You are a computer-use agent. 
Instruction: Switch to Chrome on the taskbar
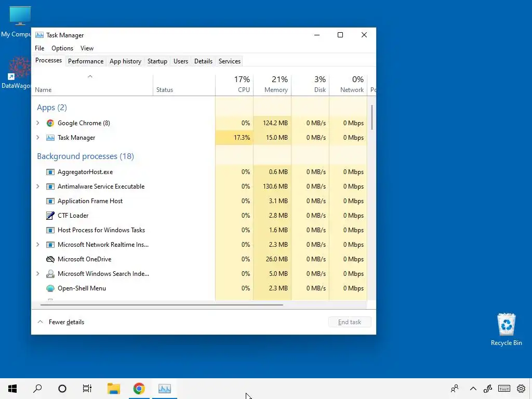point(139,389)
